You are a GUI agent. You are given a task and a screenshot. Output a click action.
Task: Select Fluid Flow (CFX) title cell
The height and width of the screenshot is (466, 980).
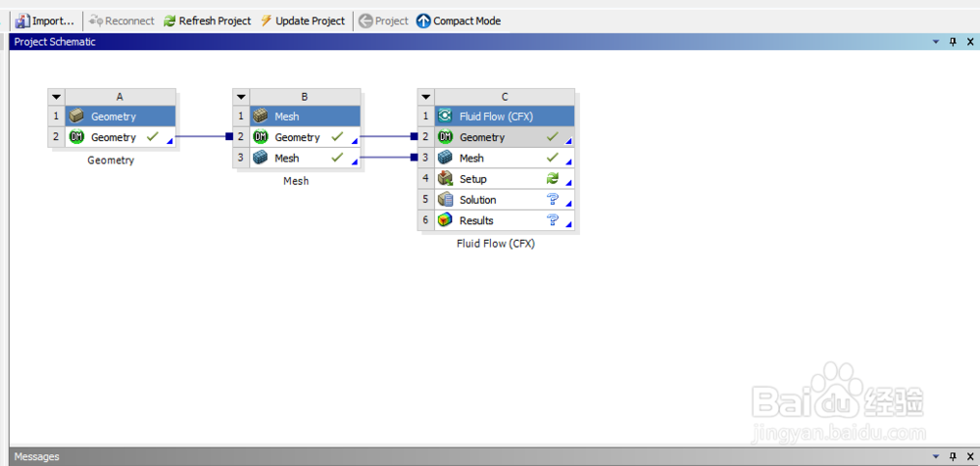click(x=505, y=116)
